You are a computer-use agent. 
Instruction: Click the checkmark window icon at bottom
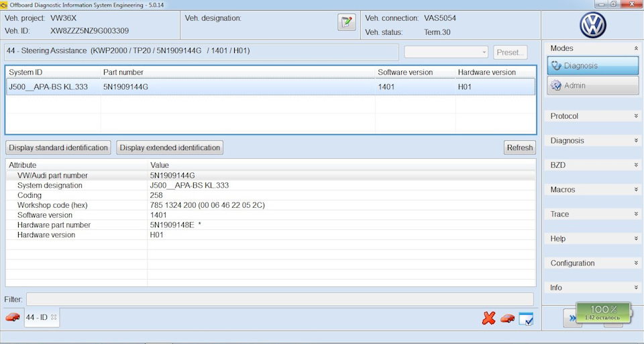(526, 319)
